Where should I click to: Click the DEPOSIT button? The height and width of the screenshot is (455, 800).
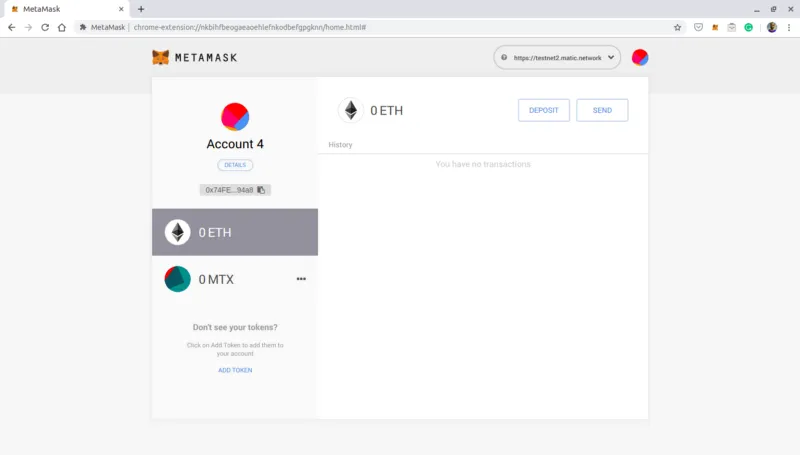tap(544, 110)
